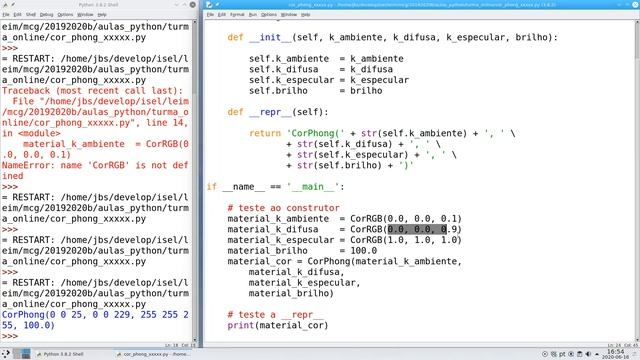Click the pin icon in editor title bar

pos(217,4)
